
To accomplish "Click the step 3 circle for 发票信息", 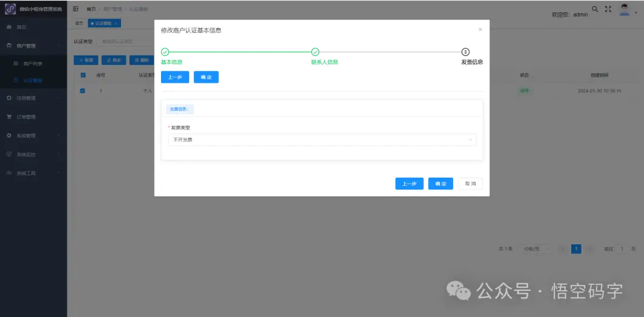I will point(465,52).
